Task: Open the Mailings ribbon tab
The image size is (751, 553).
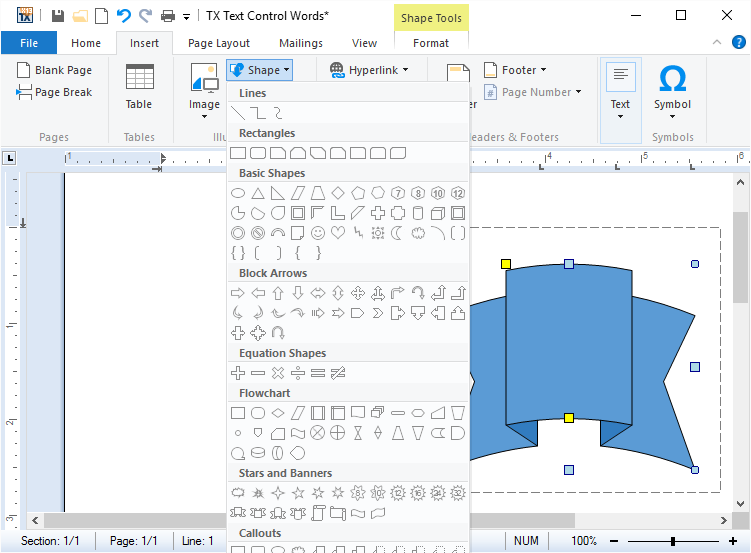Action: point(301,43)
